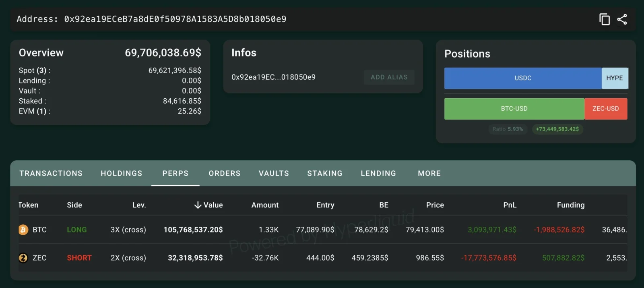Open the ORDERS tab

pyautogui.click(x=225, y=173)
